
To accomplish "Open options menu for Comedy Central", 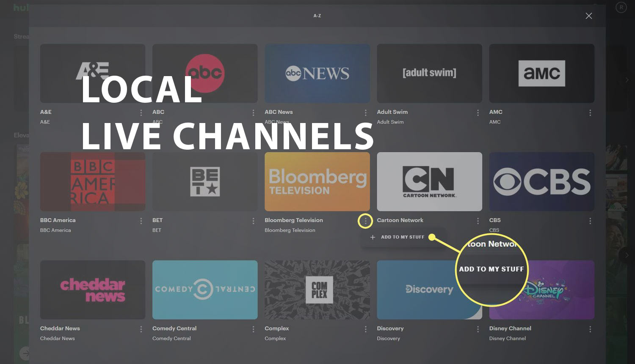I will coord(253,329).
